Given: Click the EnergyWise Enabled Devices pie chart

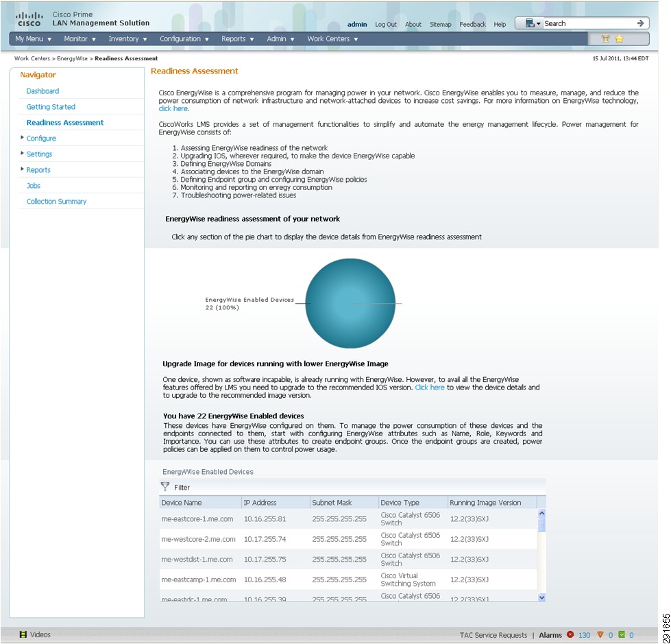Looking at the screenshot, I should click(x=350, y=303).
